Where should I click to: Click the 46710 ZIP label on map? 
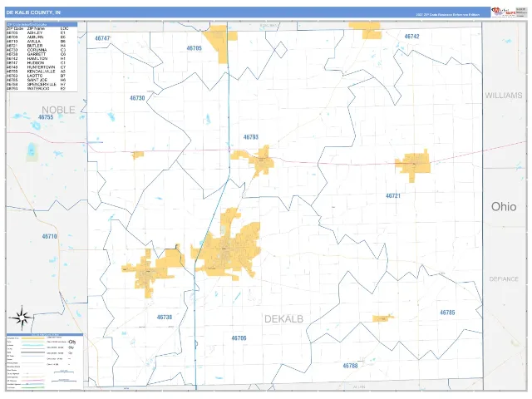pyautogui.click(x=50, y=236)
